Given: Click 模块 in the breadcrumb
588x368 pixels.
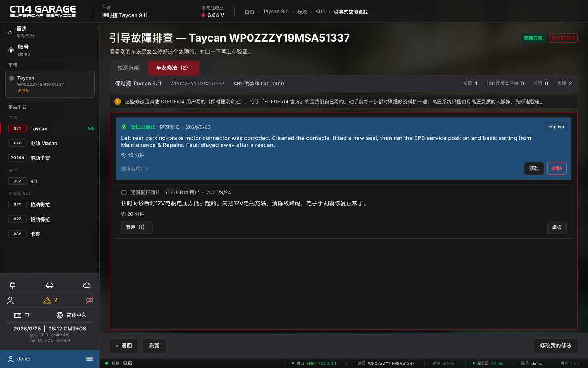Looking at the screenshot, I should click(x=302, y=12).
